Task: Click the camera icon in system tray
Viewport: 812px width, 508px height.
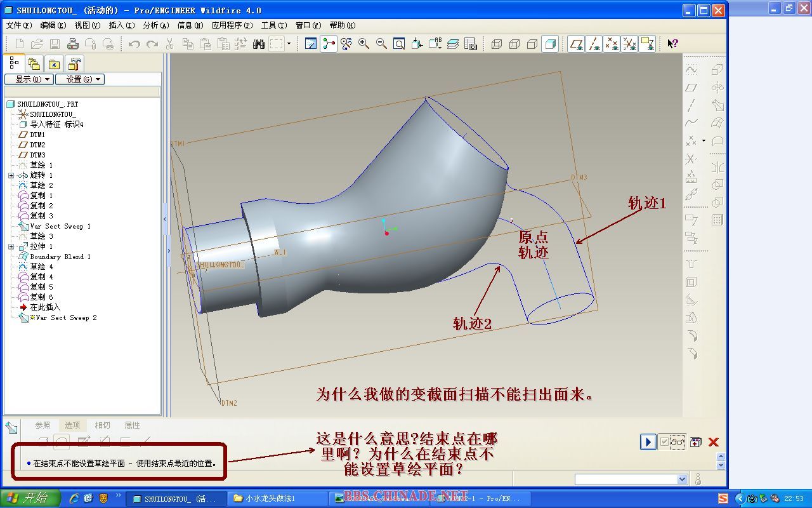Action: point(752,498)
